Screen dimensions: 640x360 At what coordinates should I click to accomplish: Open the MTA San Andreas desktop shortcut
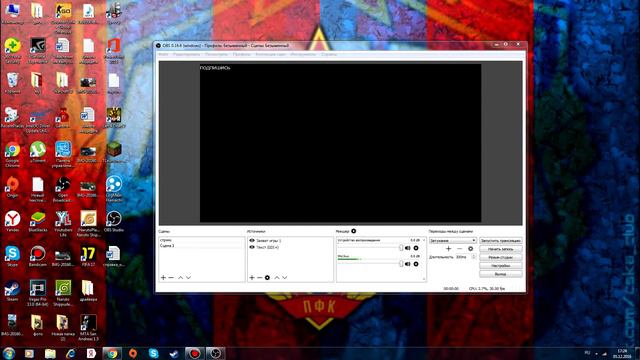[88, 328]
